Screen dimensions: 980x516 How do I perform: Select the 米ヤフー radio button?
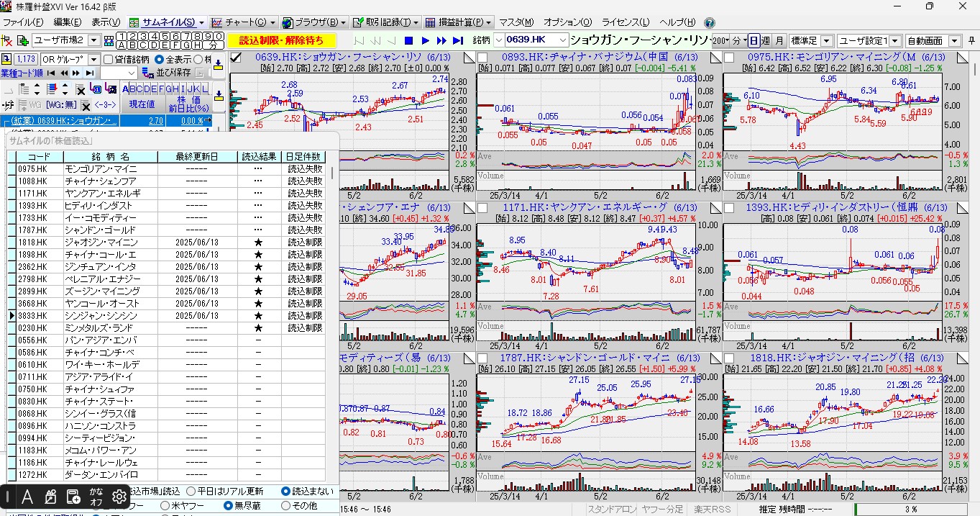(165, 506)
